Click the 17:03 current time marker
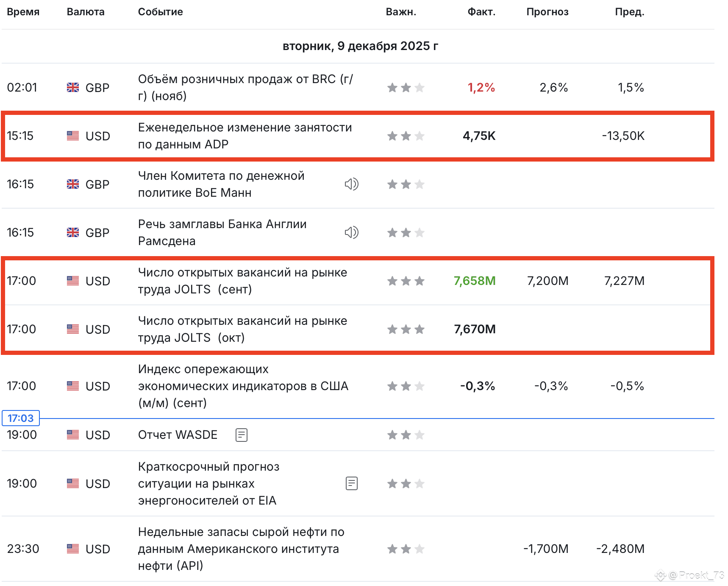The width and height of the screenshot is (728, 586). 21,418
